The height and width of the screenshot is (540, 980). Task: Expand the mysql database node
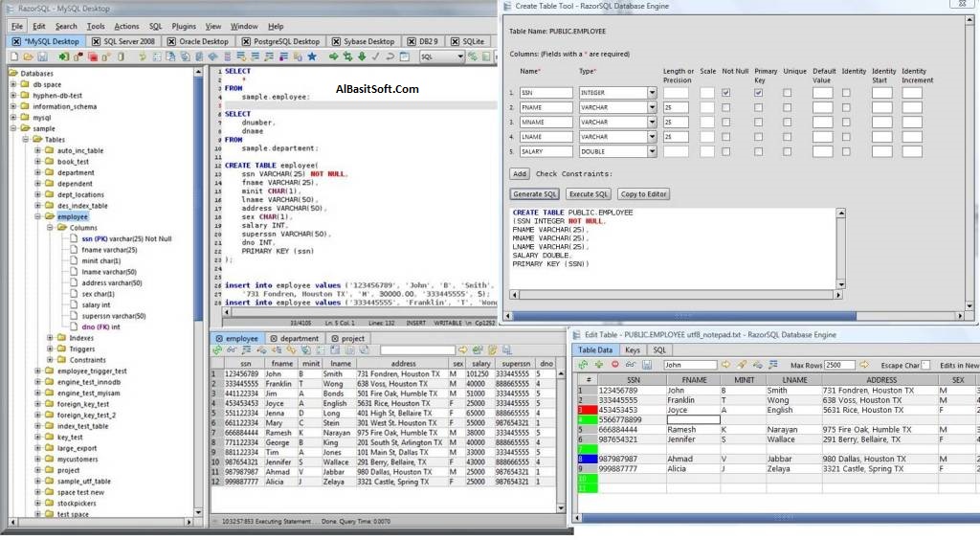point(13,117)
